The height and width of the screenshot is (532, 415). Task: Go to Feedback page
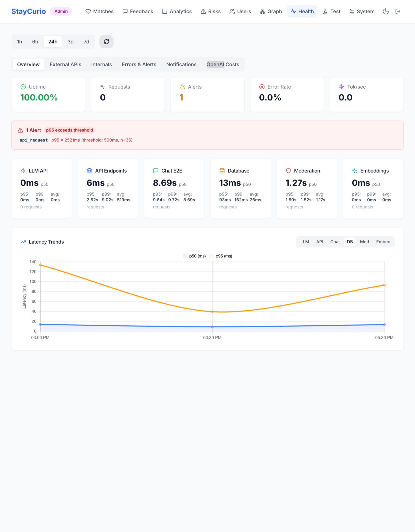[x=138, y=12]
